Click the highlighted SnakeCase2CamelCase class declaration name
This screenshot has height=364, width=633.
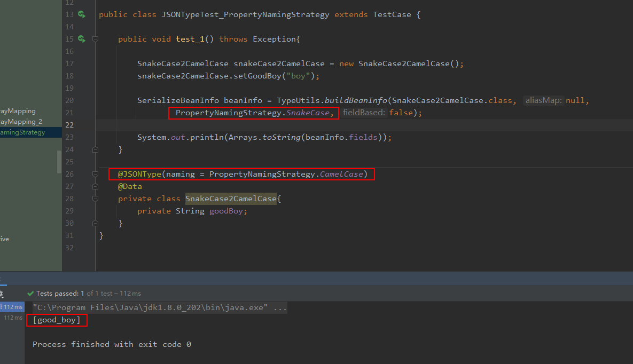pyautogui.click(x=231, y=199)
